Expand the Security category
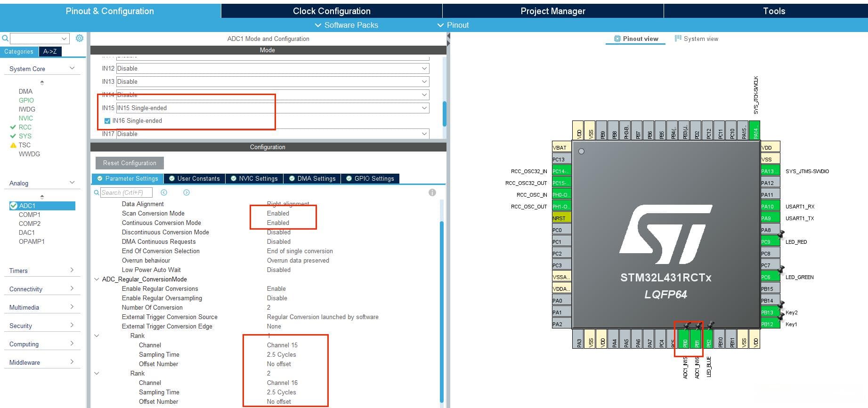 [x=72, y=325]
